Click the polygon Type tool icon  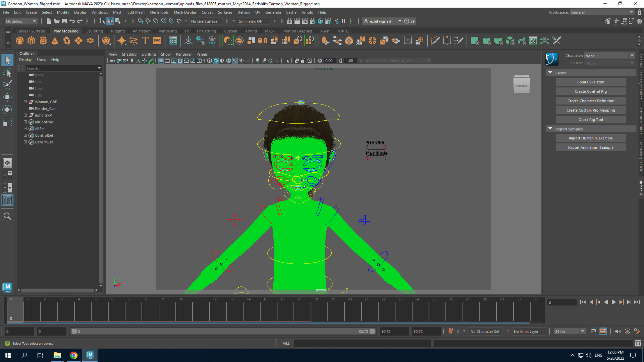click(145, 41)
